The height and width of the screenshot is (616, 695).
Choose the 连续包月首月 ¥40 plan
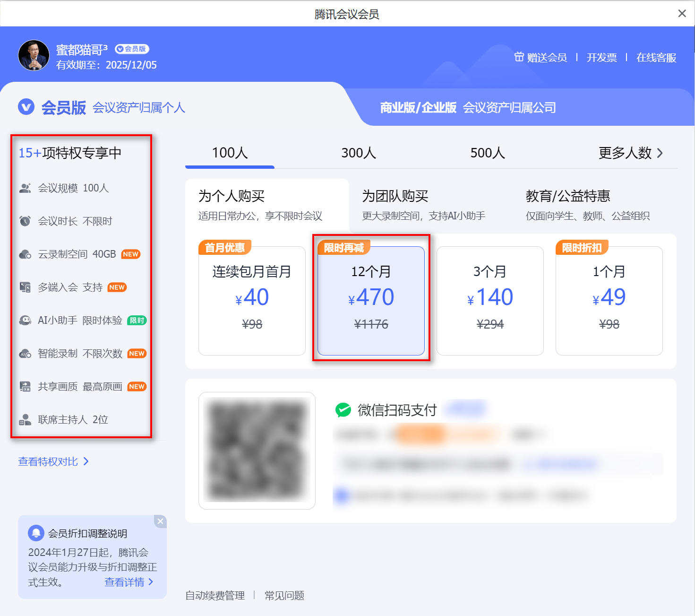tap(252, 301)
